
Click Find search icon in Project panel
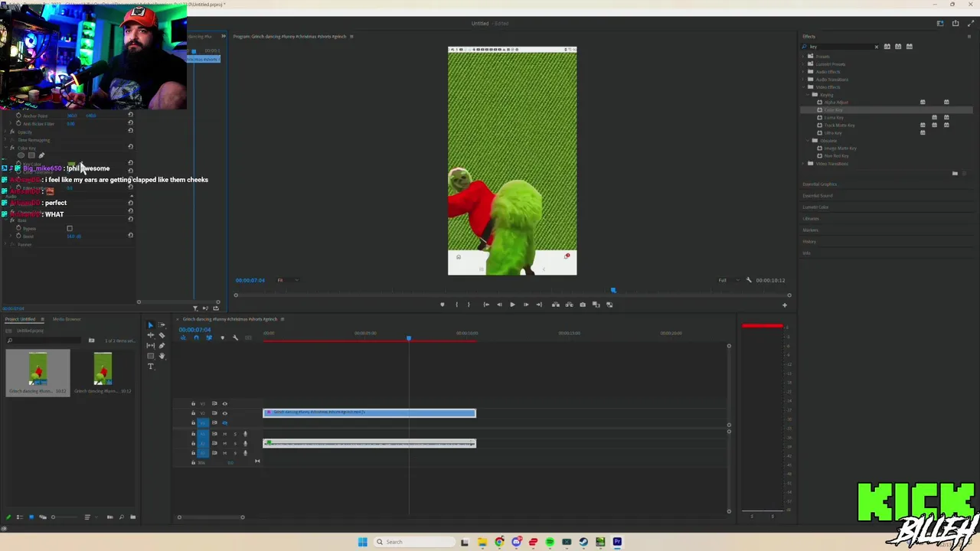(x=122, y=517)
